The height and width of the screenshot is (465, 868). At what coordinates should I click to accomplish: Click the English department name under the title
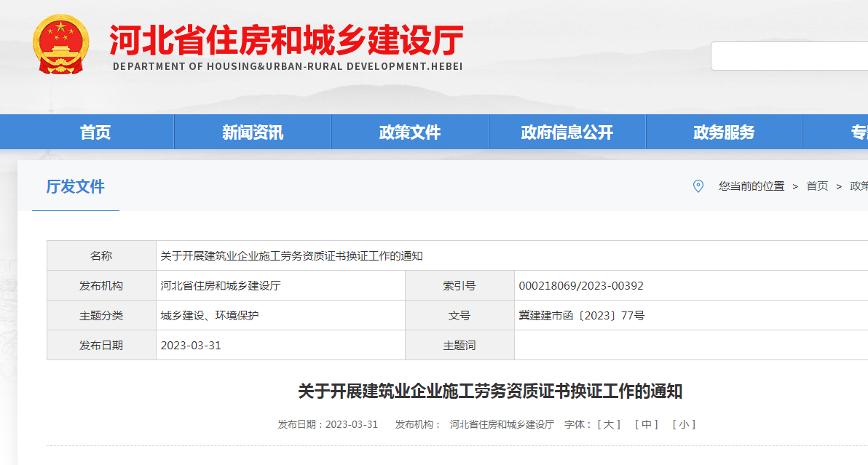tap(288, 66)
